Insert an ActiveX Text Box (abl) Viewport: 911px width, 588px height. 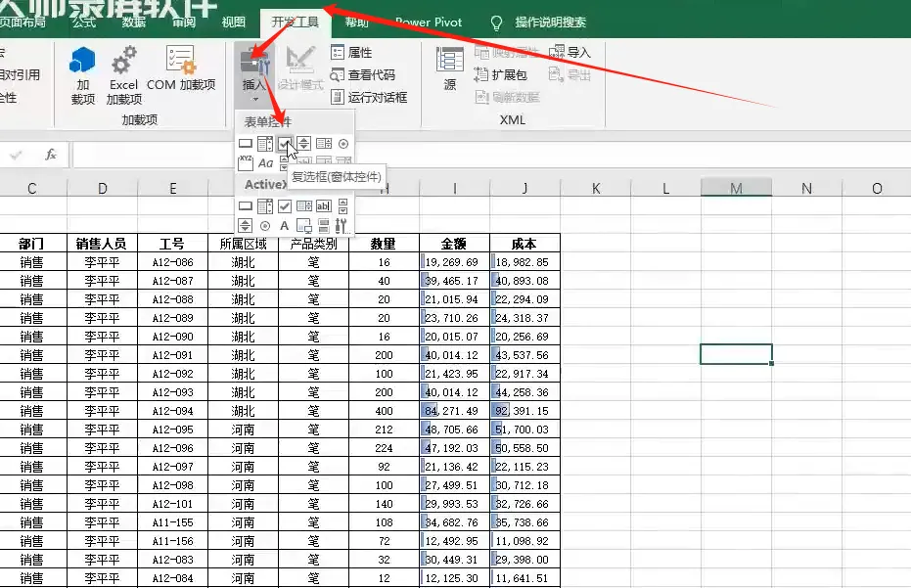(x=324, y=205)
